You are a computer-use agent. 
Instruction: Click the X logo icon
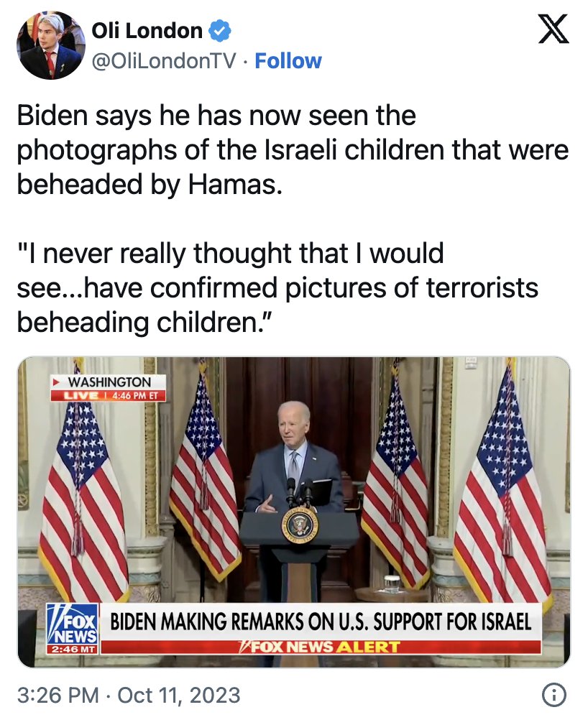(553, 29)
